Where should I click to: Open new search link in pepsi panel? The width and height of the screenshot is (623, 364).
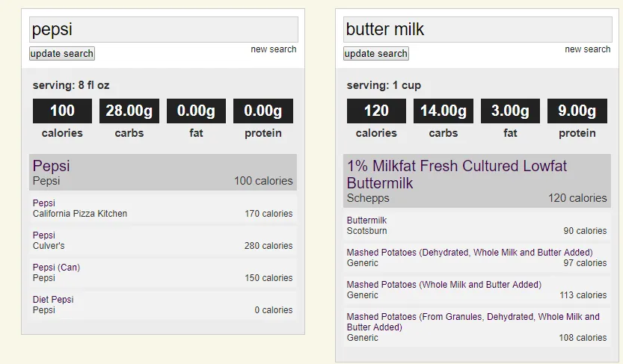coord(274,49)
